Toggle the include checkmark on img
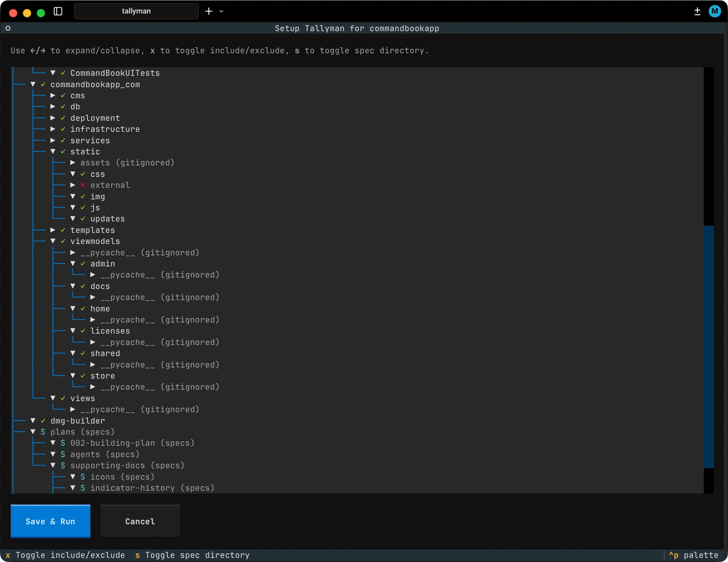 pyautogui.click(x=83, y=197)
